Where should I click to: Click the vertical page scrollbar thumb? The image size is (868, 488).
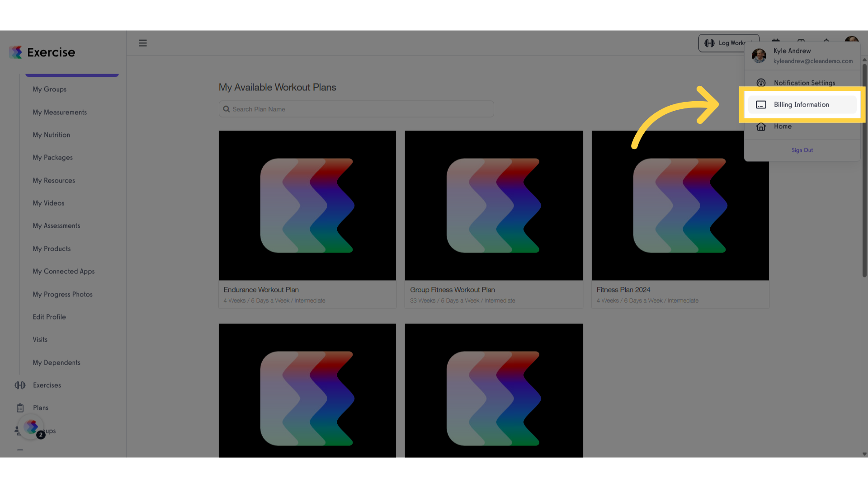click(864, 171)
